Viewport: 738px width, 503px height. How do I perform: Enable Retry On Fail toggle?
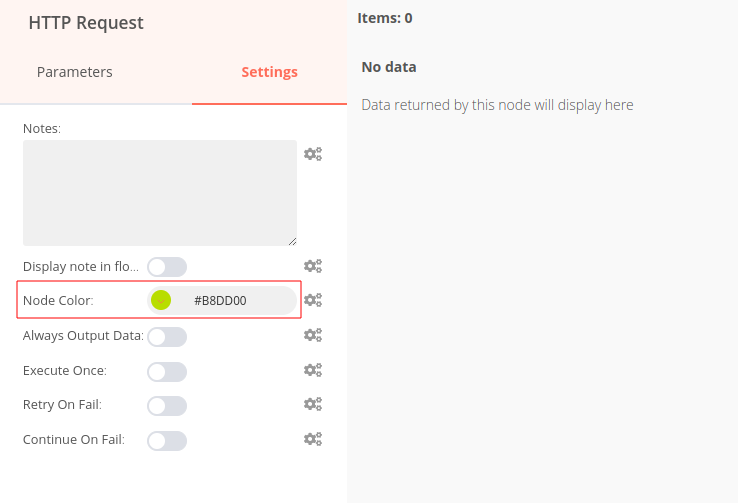(x=167, y=406)
